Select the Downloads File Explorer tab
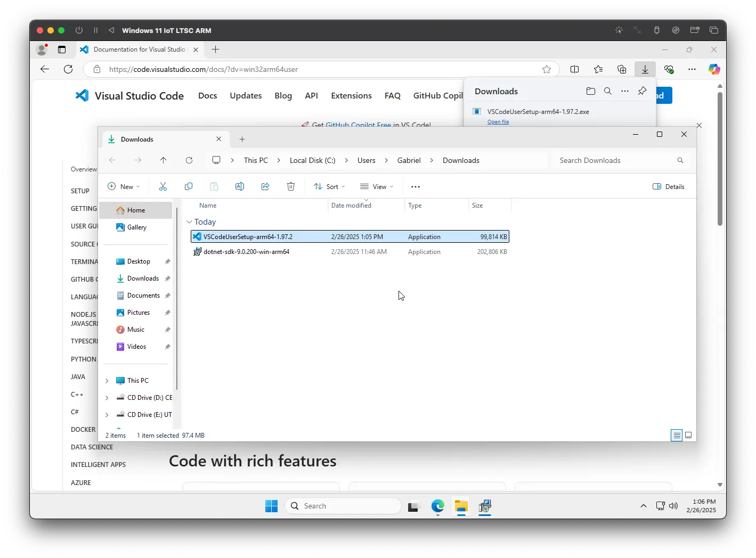 point(160,139)
